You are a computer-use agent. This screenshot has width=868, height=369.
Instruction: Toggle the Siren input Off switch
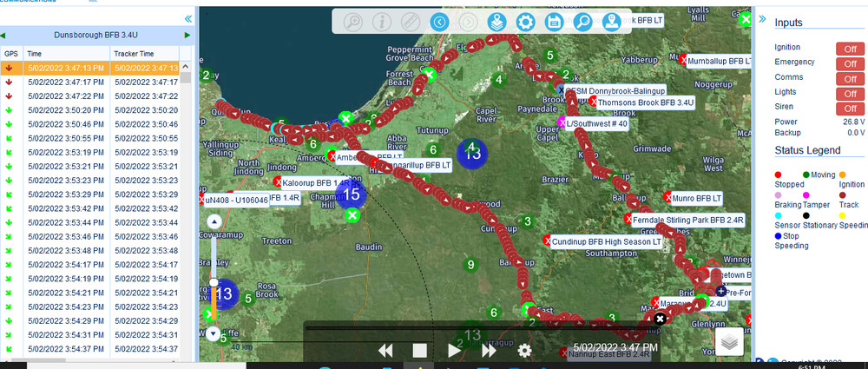pyautogui.click(x=851, y=108)
